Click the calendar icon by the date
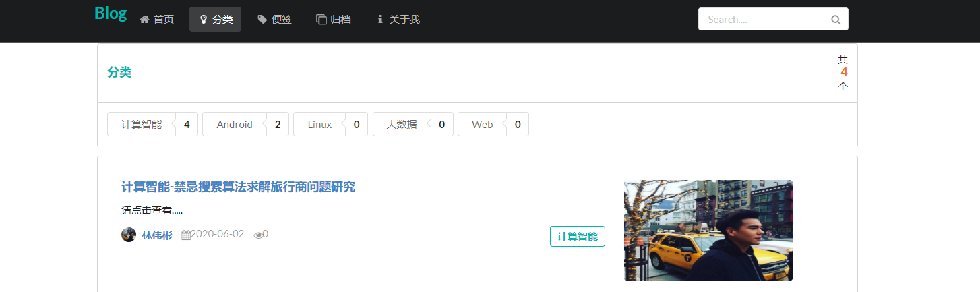The width and height of the screenshot is (980, 292). 186,235
